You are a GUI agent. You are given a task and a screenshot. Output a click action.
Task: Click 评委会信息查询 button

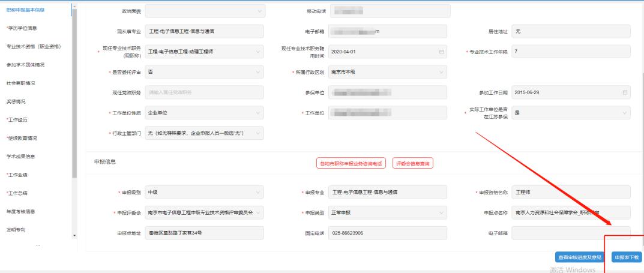[413, 163]
